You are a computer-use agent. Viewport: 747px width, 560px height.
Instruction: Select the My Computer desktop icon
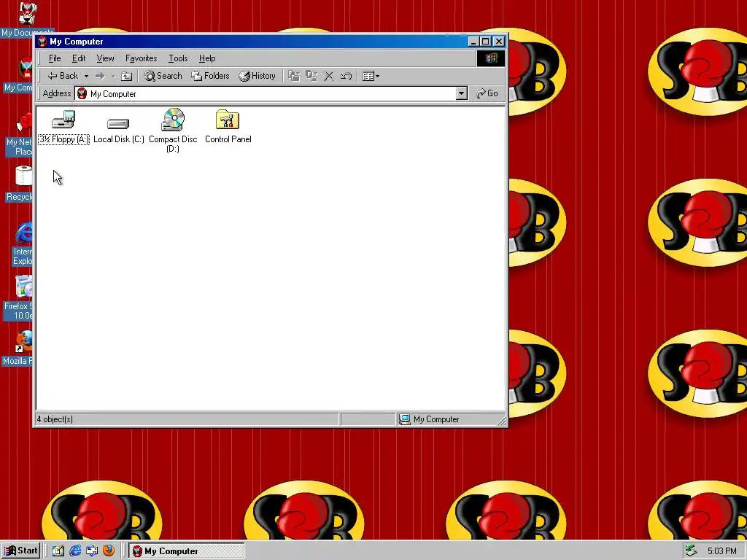pyautogui.click(x=19, y=75)
